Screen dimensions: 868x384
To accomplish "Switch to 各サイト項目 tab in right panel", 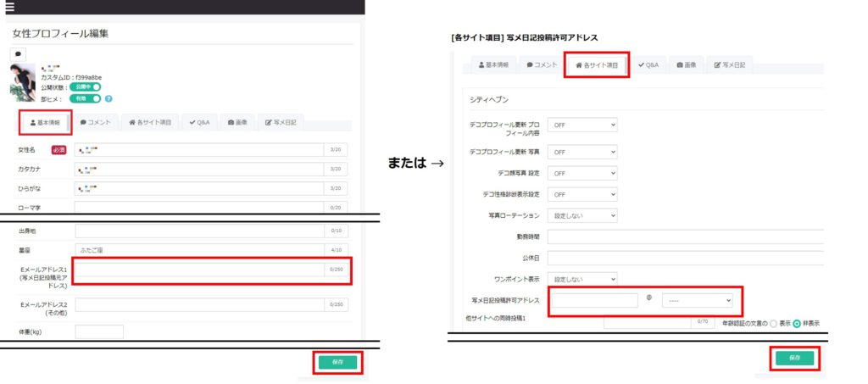I will [x=596, y=64].
